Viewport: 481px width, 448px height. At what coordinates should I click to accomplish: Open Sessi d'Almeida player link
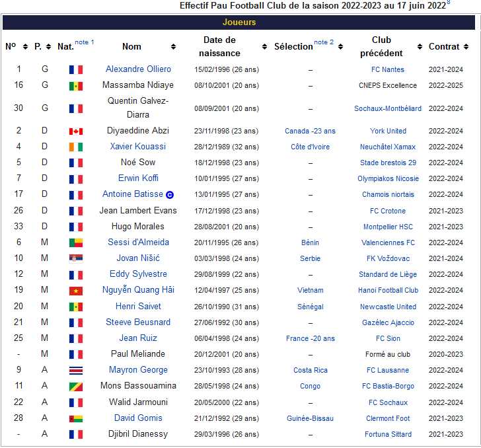tap(138, 242)
